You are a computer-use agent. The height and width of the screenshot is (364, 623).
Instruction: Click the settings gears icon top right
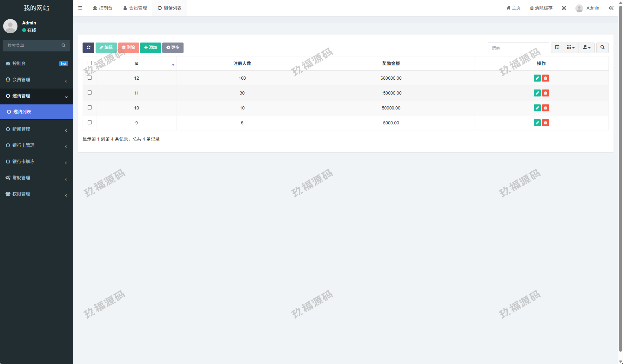[611, 8]
